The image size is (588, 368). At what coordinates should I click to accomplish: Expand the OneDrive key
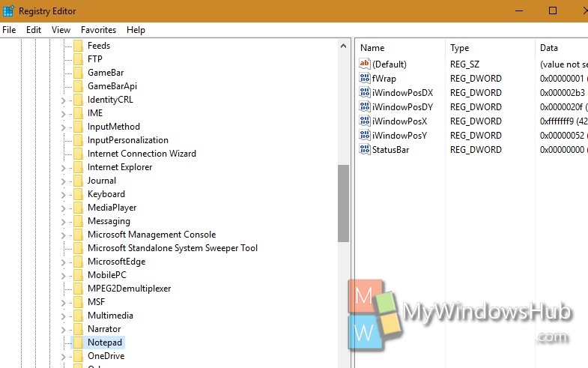pos(63,357)
